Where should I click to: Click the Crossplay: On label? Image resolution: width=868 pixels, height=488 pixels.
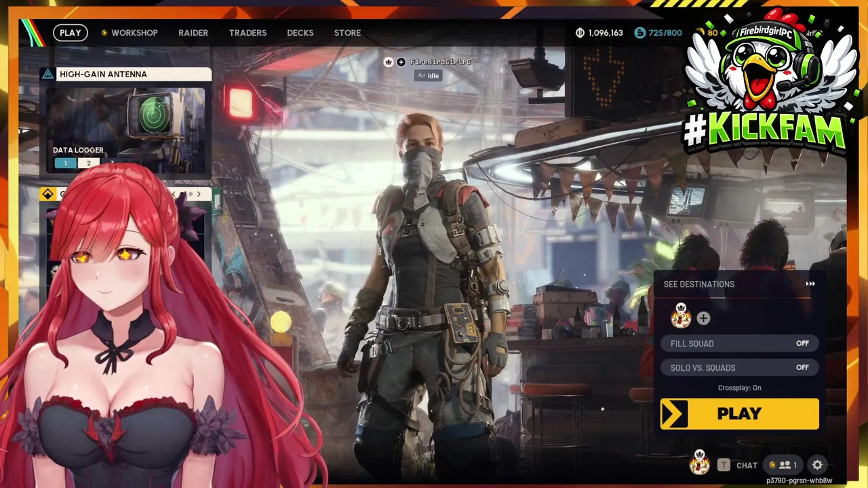coord(740,388)
